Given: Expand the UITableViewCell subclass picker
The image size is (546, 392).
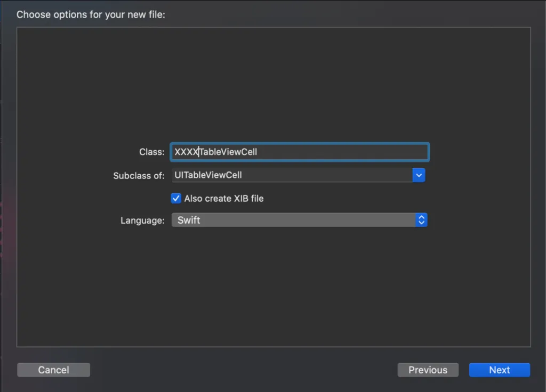Looking at the screenshot, I should coord(299,175).
